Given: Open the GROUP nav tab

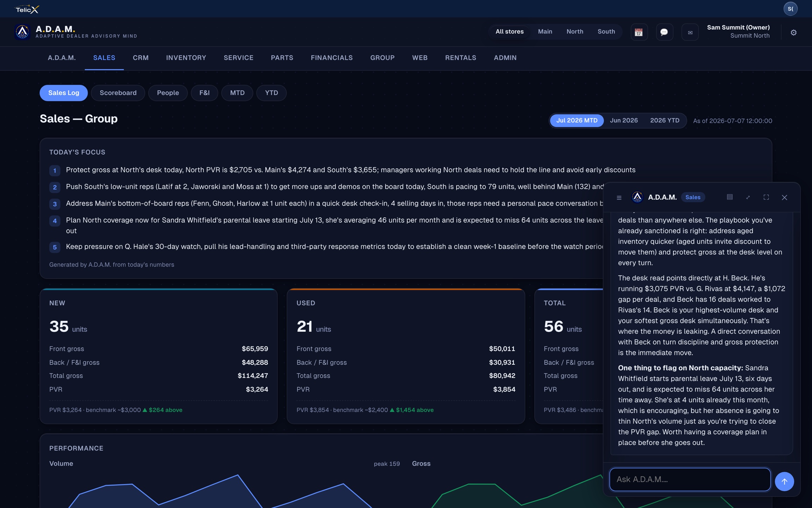Looking at the screenshot, I should tap(382, 58).
